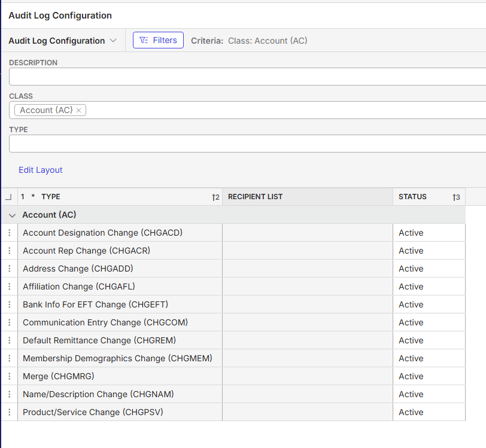Click the Criteria: Class: Account (AC) text
Screen dimensions: 486x448
249,41
